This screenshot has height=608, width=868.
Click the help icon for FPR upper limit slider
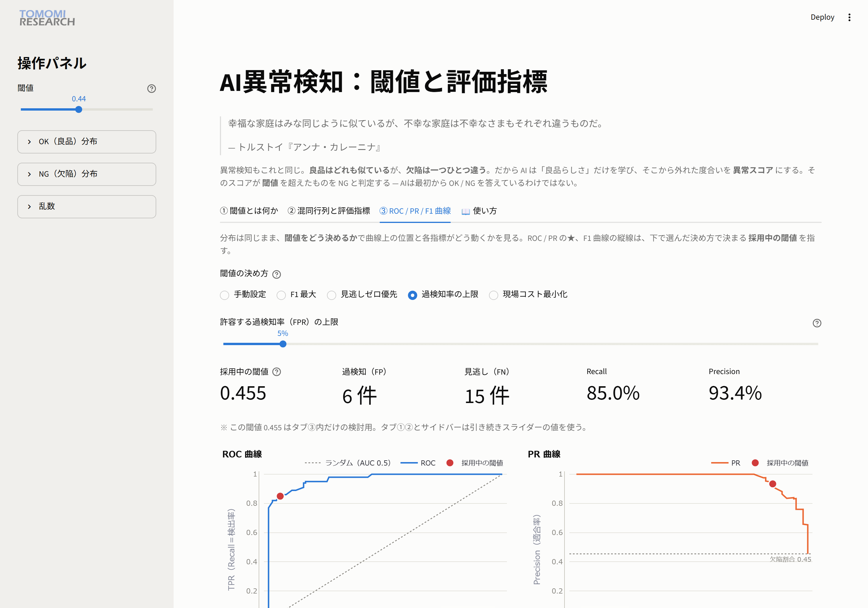pyautogui.click(x=816, y=323)
